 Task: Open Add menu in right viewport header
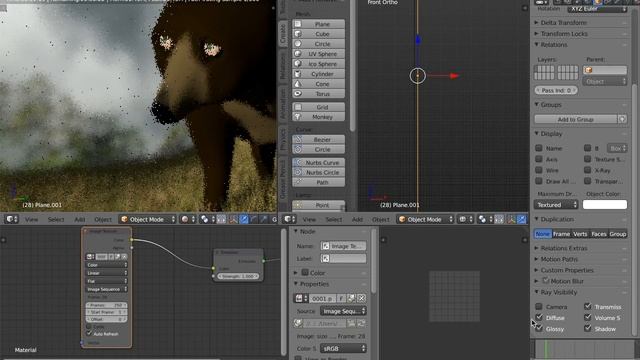pyautogui.click(x=357, y=219)
